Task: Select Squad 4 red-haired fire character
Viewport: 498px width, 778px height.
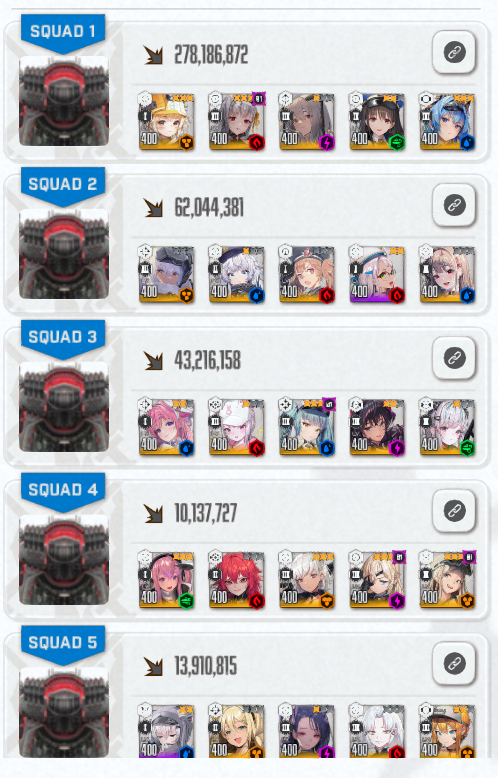Action: (237, 580)
